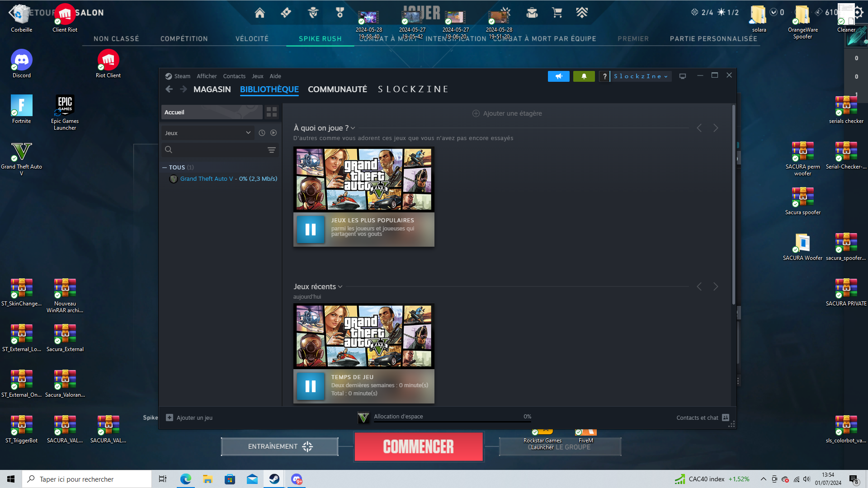This screenshot has height=488, width=868.
Task: Go to previous À quoi on joue page
Action: tap(699, 128)
